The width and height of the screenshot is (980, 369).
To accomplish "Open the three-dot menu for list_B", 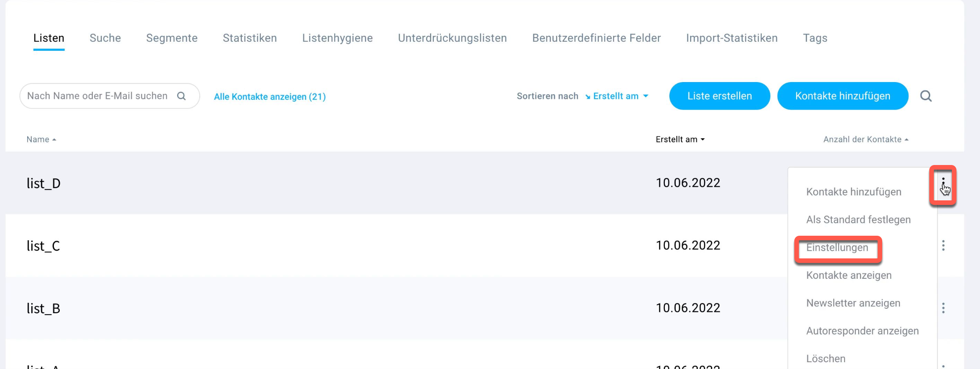I will (943, 308).
